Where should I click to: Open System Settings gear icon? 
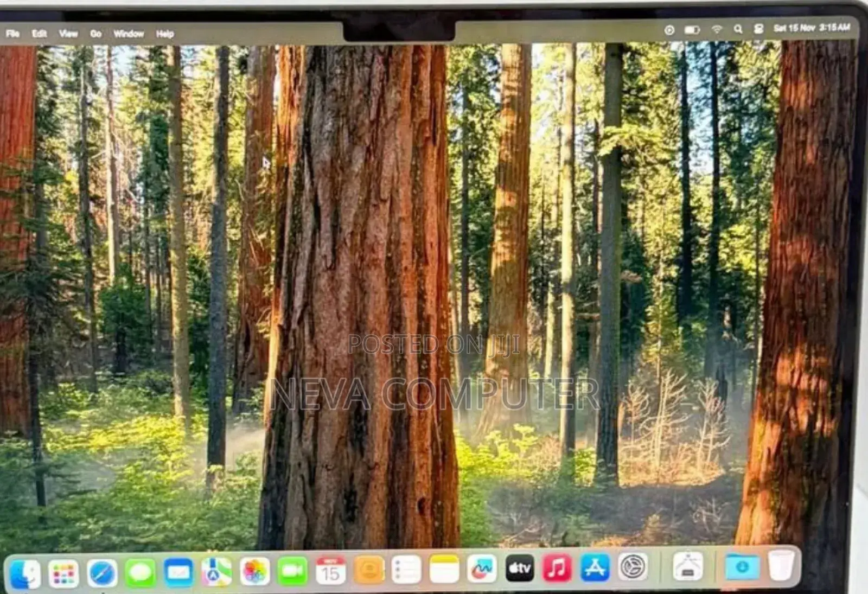click(x=633, y=567)
